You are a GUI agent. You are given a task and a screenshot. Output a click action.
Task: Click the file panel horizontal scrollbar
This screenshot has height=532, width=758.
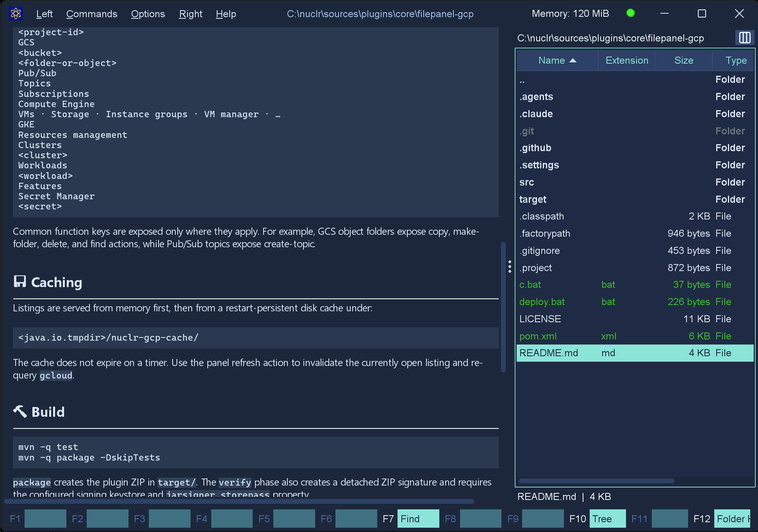[596, 481]
